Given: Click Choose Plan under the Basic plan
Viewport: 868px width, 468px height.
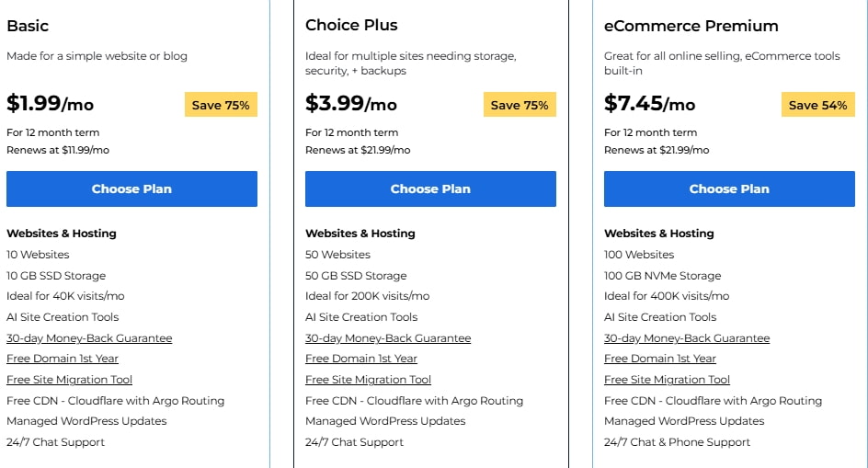Looking at the screenshot, I should pos(131,188).
